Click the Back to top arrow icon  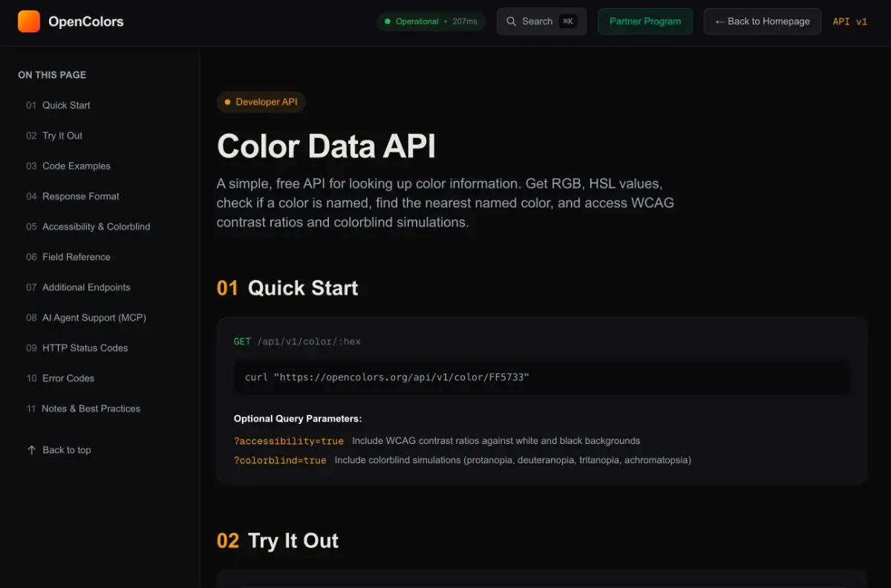tap(31, 450)
